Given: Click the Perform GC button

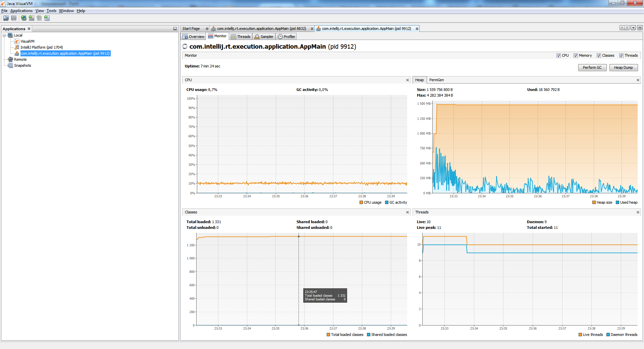Looking at the screenshot, I should [x=592, y=67].
